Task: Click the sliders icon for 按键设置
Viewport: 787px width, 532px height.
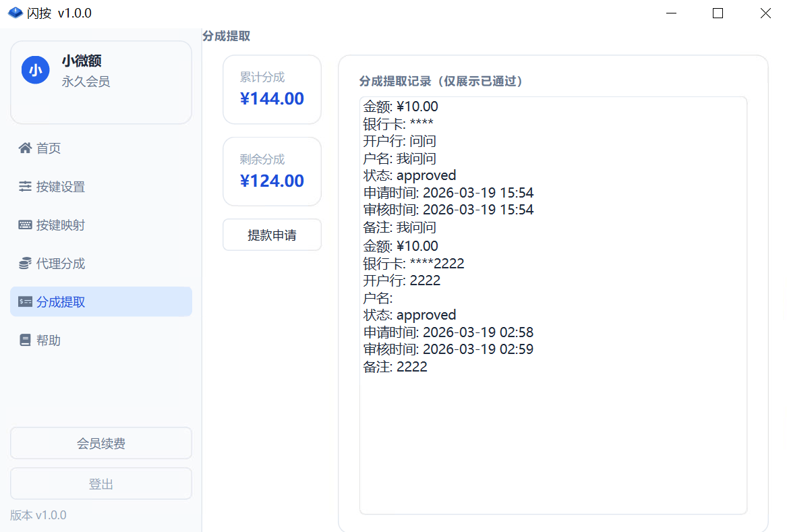Action: (25, 187)
